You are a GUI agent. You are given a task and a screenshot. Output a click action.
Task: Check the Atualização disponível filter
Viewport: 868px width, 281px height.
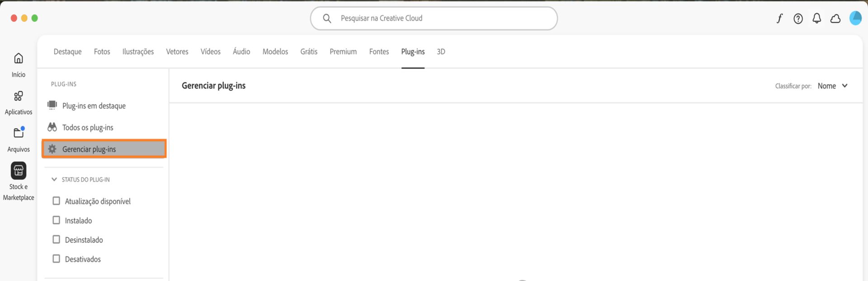(56, 201)
